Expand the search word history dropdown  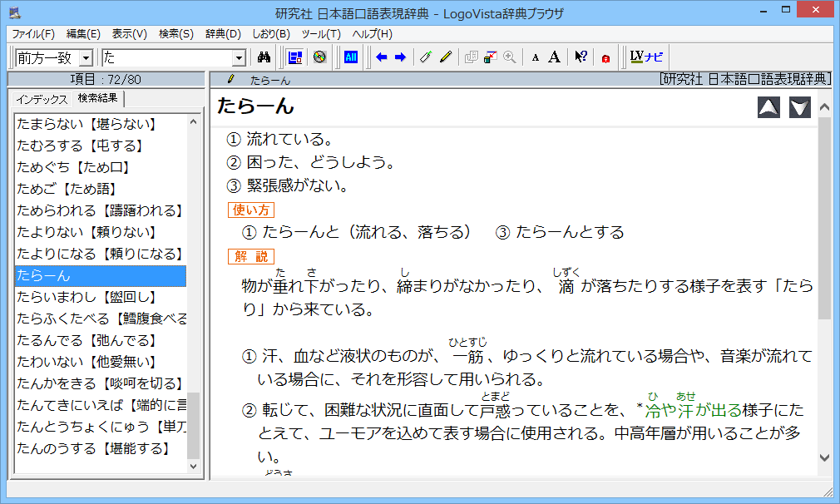pos(239,58)
